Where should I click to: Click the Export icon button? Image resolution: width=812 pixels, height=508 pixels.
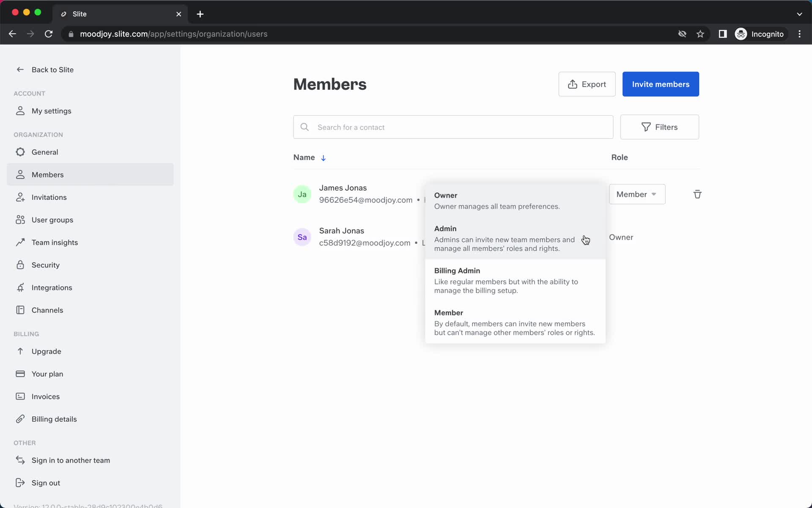(x=571, y=84)
